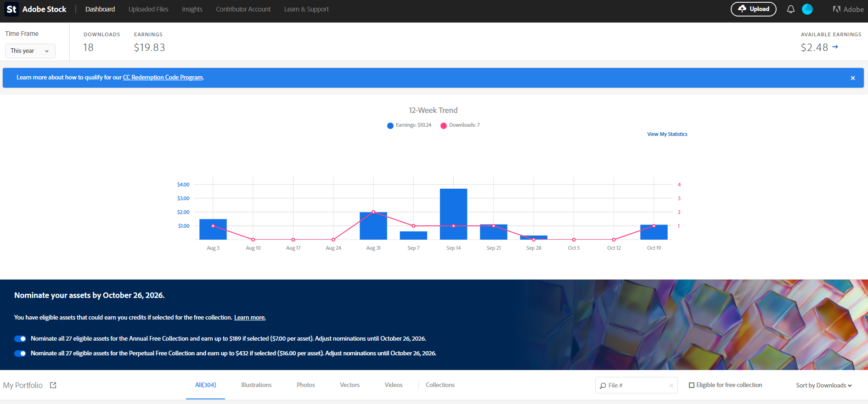Open the Insights navigation item

(192, 9)
